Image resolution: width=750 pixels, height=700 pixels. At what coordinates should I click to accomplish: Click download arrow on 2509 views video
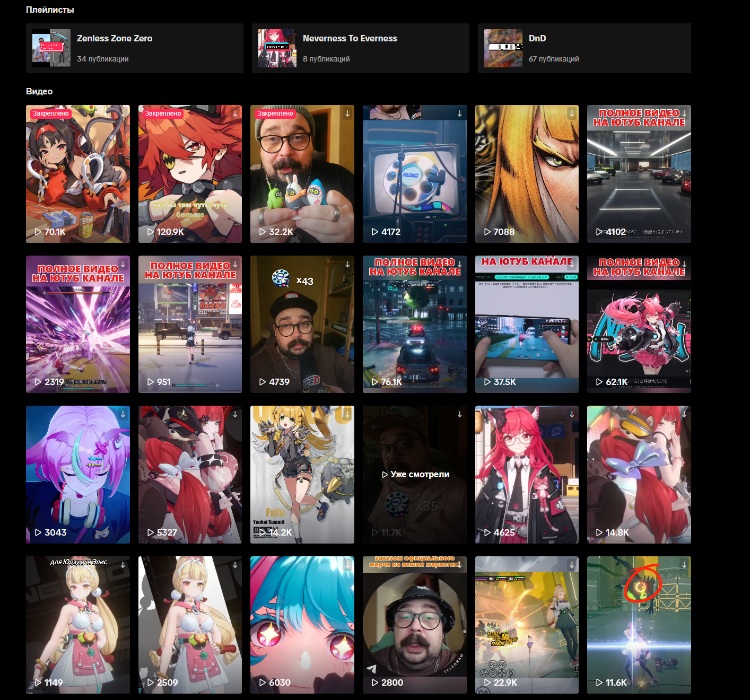point(235,565)
